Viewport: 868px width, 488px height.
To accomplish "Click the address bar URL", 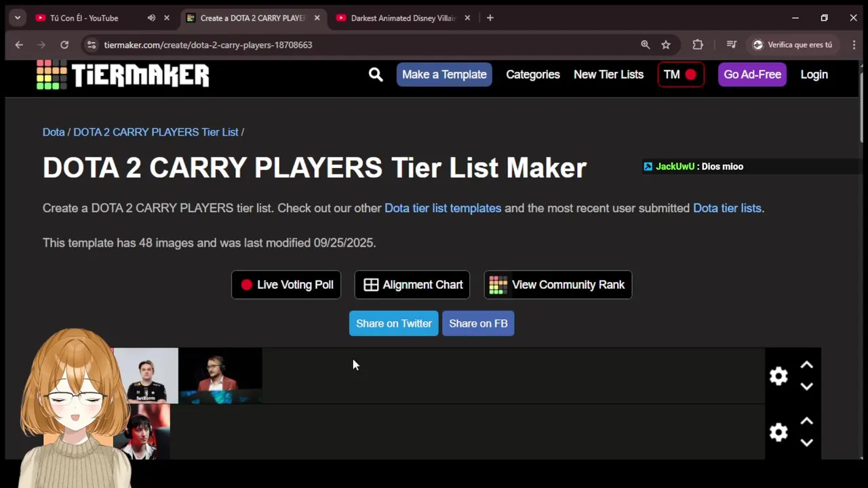I will (208, 45).
